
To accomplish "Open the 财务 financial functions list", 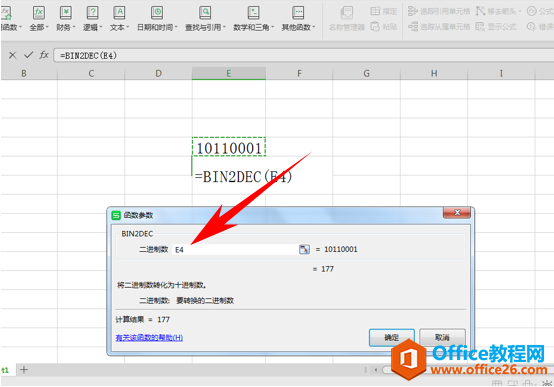I will (66, 18).
